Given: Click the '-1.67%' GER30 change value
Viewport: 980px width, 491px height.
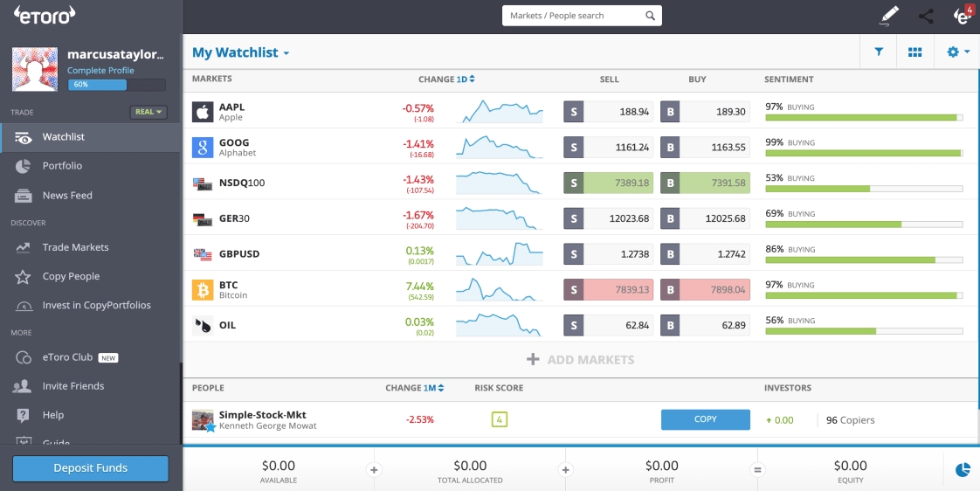Looking at the screenshot, I should pyautogui.click(x=418, y=215).
